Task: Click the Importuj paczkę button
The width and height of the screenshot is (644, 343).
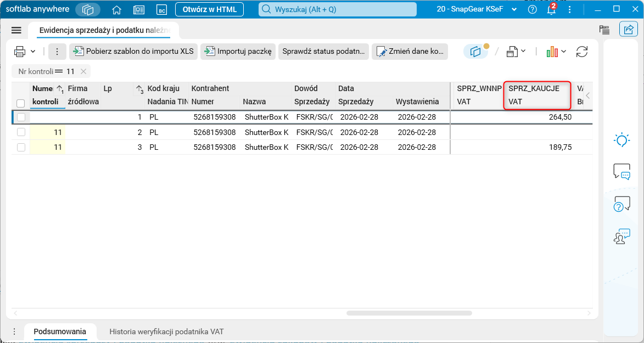Action: pyautogui.click(x=238, y=52)
